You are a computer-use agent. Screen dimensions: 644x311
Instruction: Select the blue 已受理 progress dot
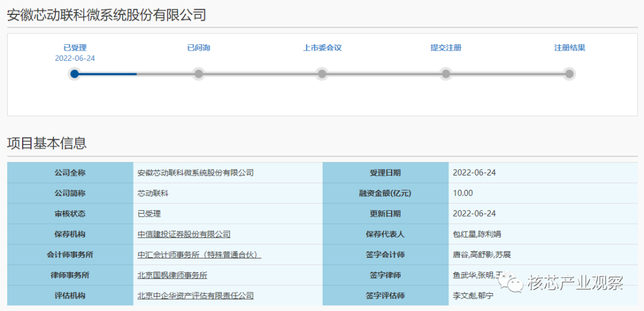click(75, 74)
